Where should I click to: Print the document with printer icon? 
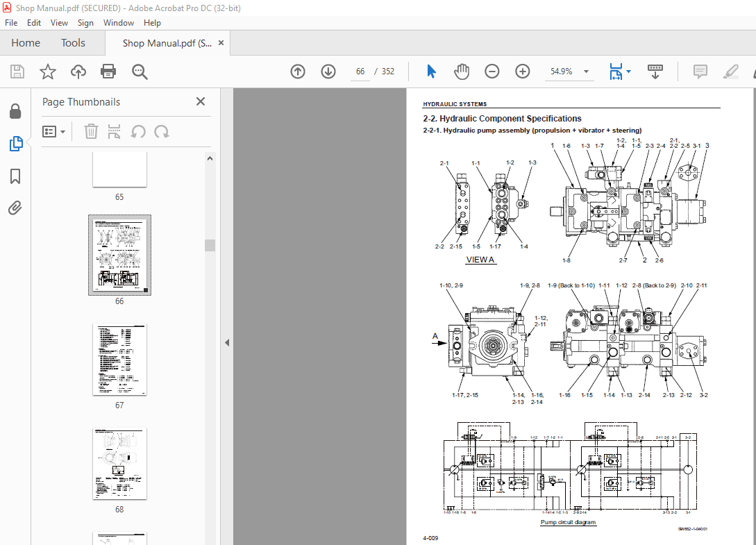pos(108,72)
